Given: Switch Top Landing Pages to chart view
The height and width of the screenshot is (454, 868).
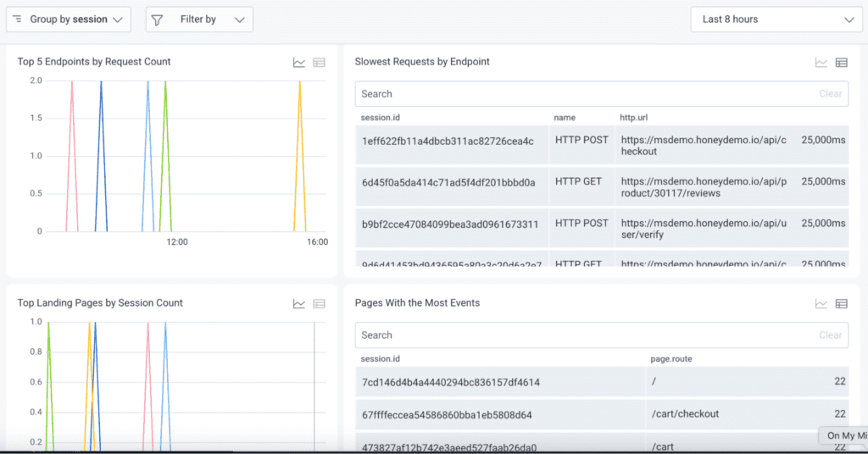Looking at the screenshot, I should point(299,304).
